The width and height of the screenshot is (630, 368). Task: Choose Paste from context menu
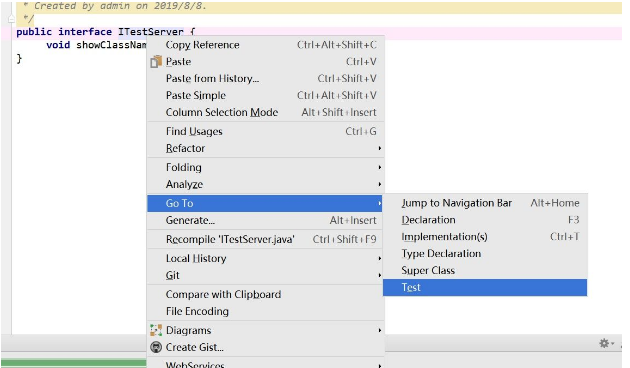point(266,62)
